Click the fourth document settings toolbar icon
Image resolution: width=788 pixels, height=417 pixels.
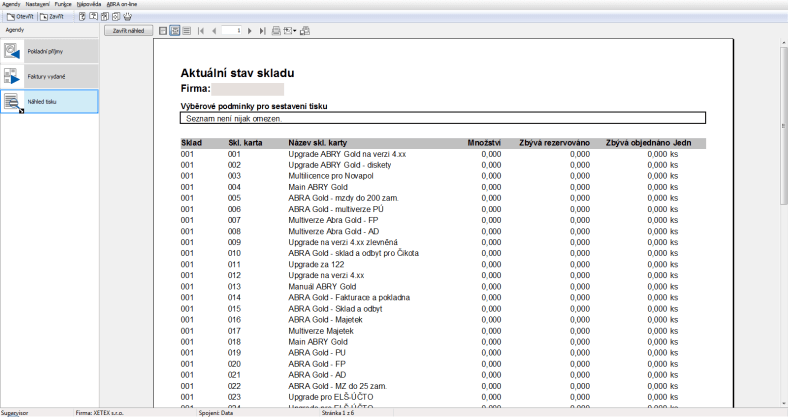(116, 17)
